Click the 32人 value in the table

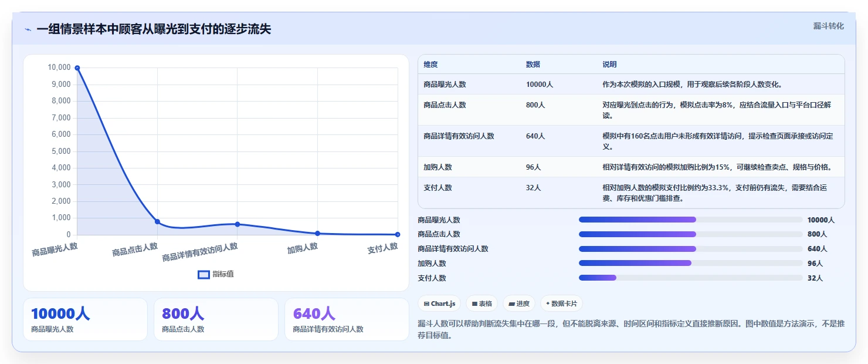[533, 188]
